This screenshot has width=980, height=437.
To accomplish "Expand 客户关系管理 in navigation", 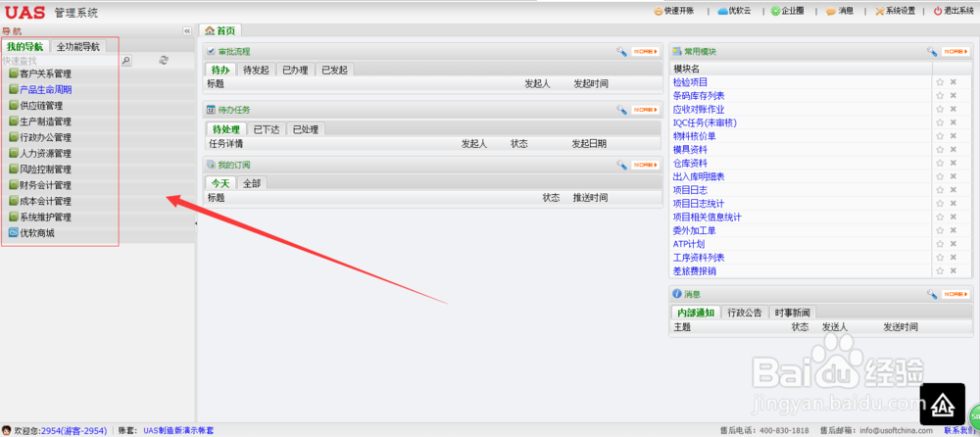I will point(45,73).
